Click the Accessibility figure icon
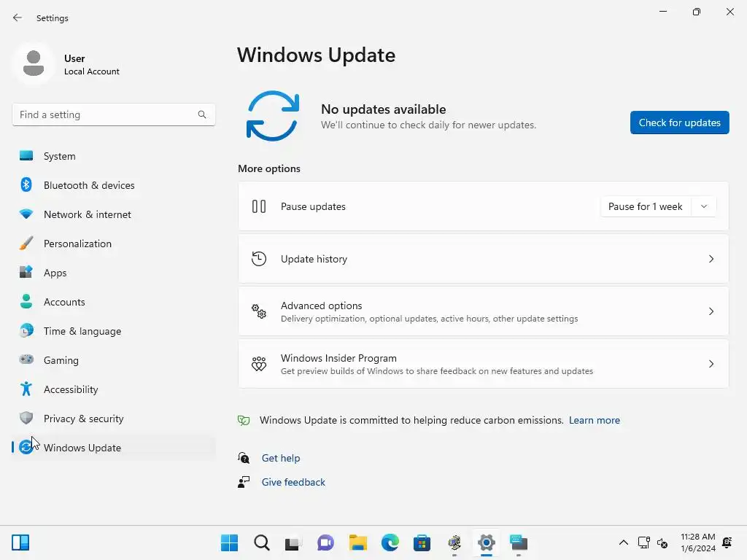The image size is (747, 560). click(26, 389)
